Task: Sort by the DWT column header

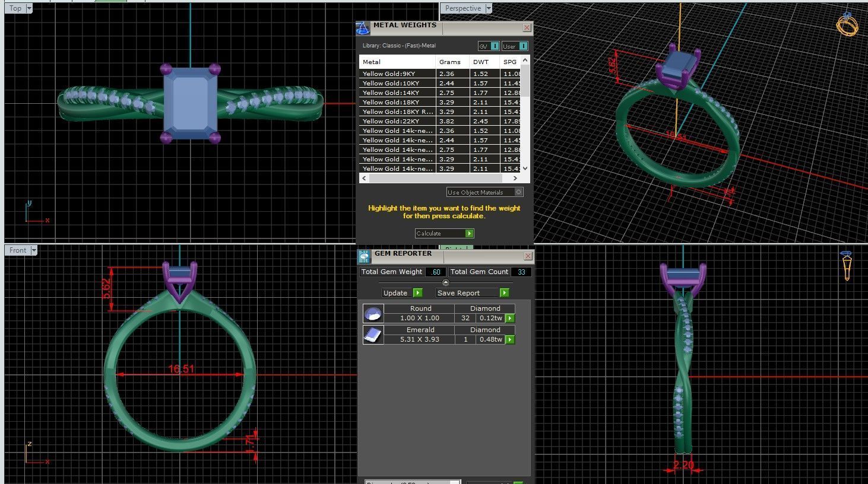Action: (484, 62)
